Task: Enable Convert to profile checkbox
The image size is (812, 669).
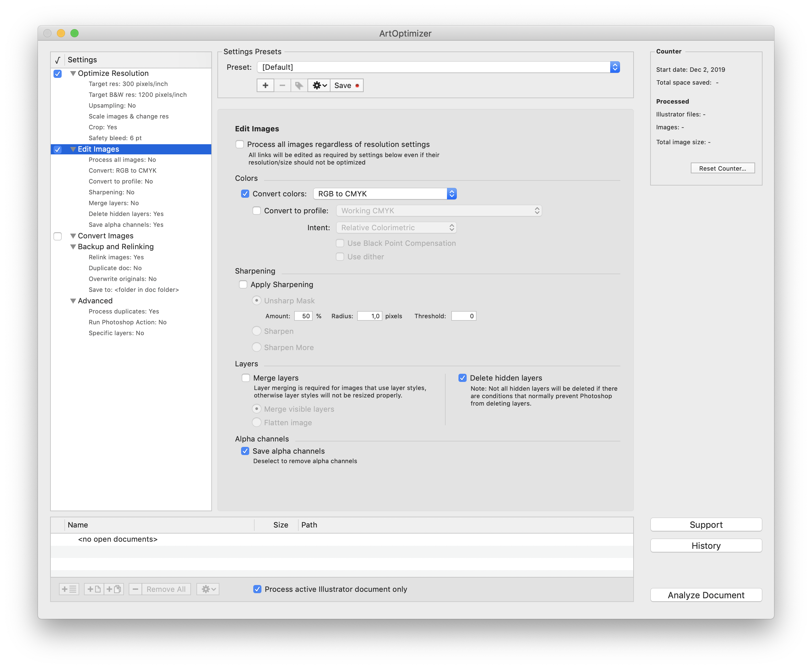Action: (x=257, y=210)
